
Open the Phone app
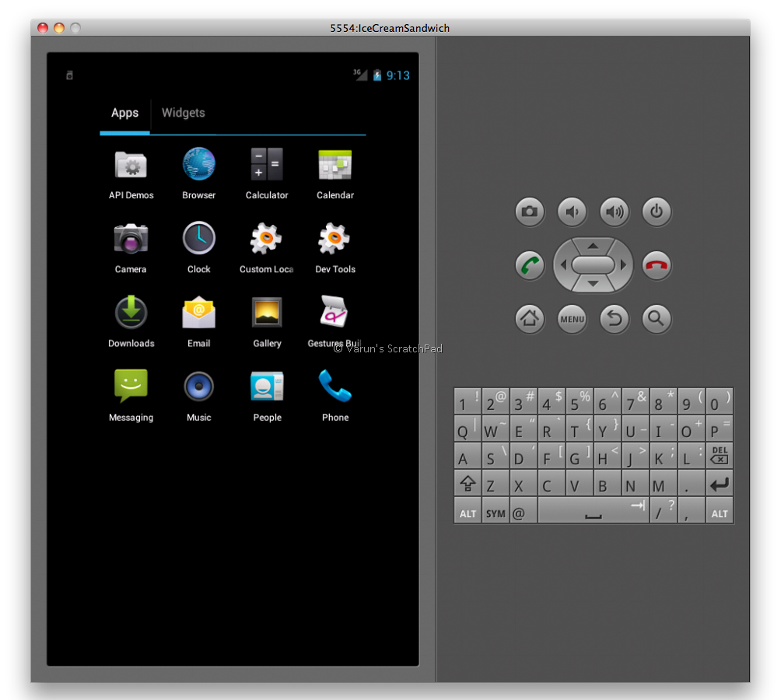coord(334,396)
